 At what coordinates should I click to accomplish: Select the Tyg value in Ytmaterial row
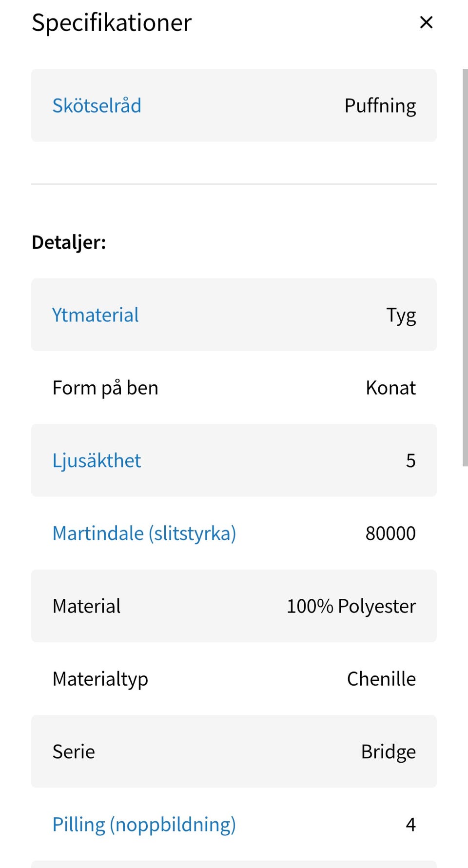tap(401, 315)
